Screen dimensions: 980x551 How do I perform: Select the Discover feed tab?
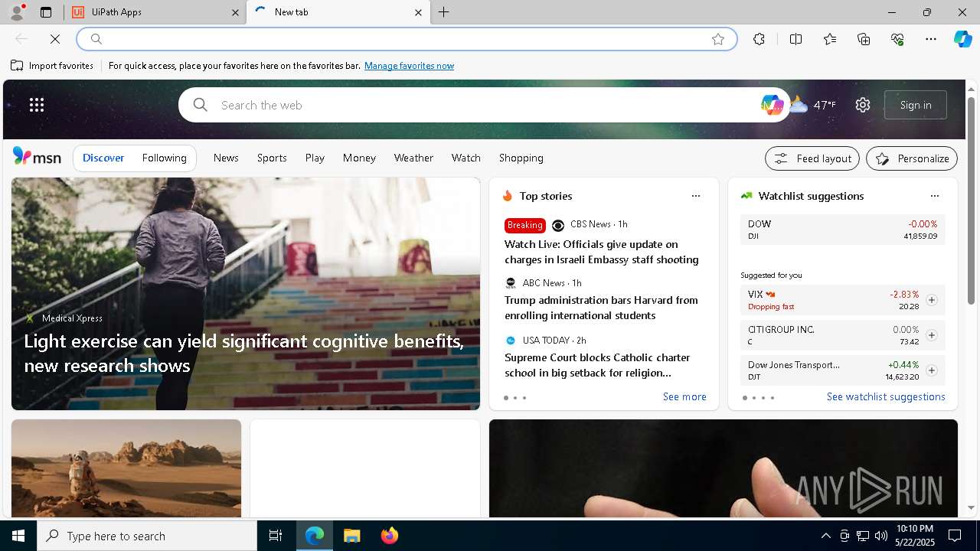pos(103,158)
